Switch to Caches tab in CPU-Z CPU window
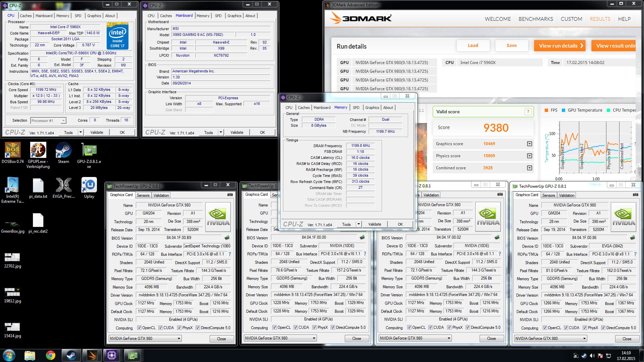644x362 pixels. click(x=25, y=16)
